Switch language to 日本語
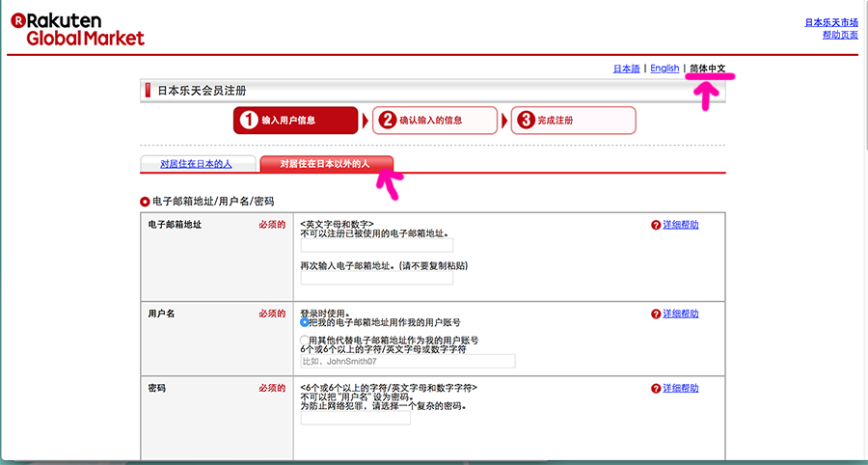Viewport: 868px width, 465px height. point(626,68)
